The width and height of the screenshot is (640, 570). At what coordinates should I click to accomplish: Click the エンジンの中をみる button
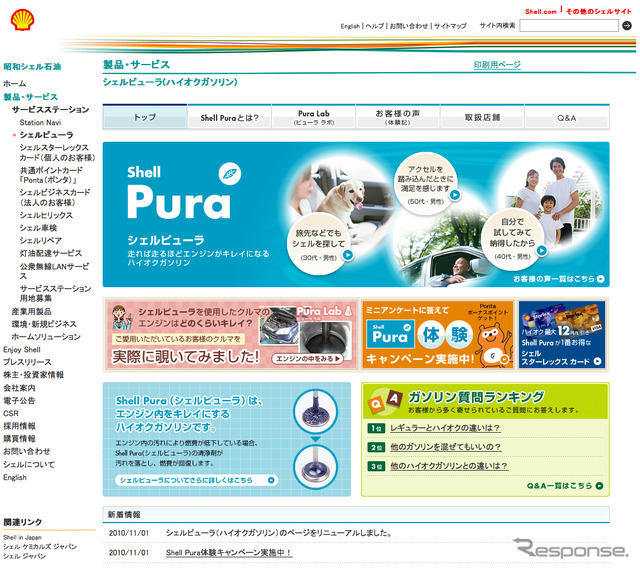307,358
